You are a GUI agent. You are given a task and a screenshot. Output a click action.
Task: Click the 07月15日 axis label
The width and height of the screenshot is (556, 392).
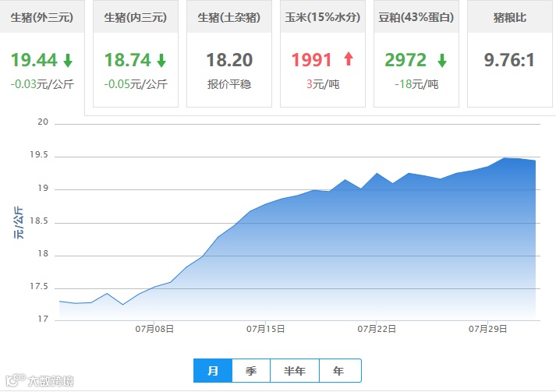[266, 329]
